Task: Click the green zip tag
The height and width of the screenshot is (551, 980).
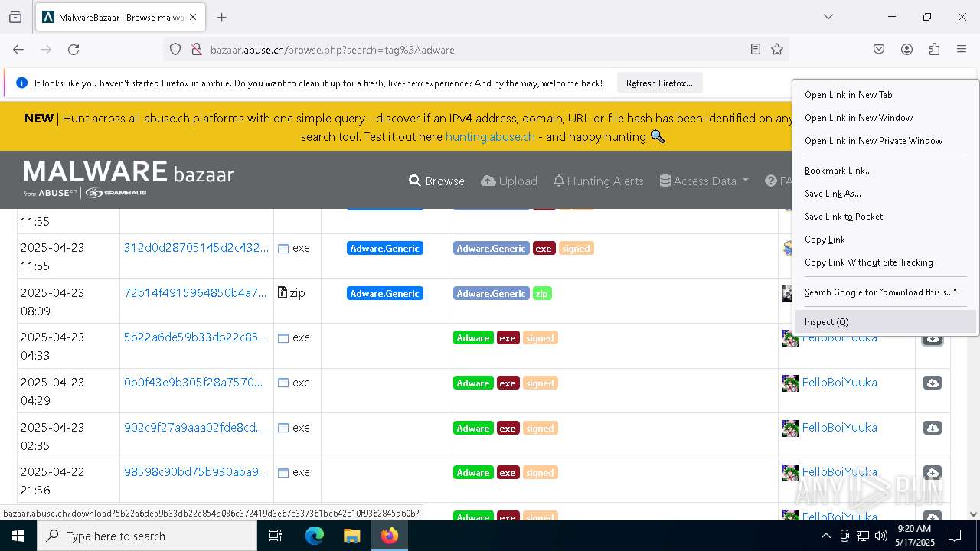Action: pos(542,294)
